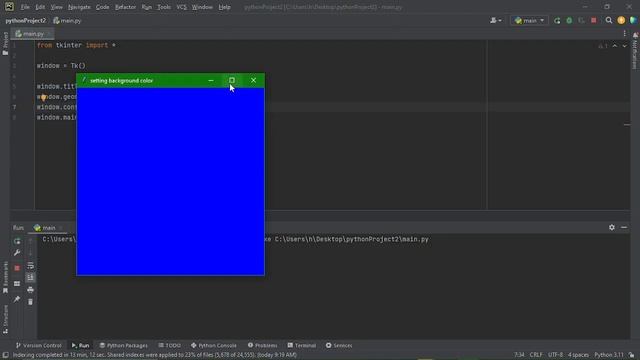Open the Tools menu
The image size is (640, 360).
tap(164, 7)
